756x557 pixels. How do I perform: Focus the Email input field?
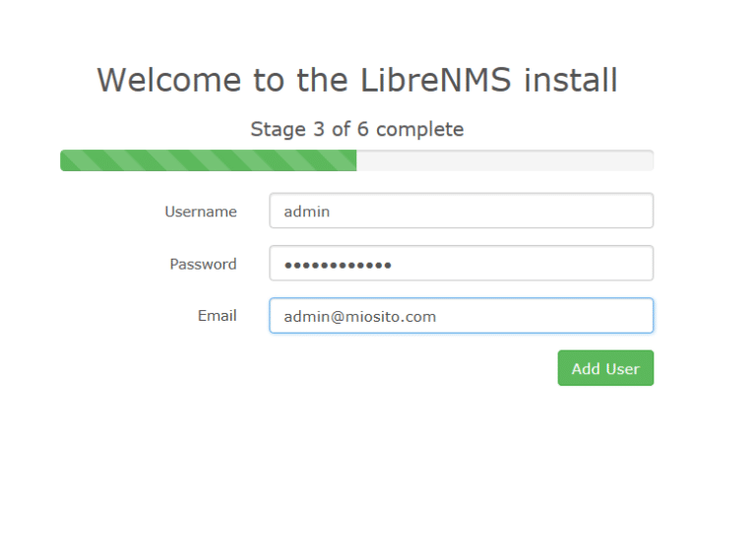coord(462,316)
